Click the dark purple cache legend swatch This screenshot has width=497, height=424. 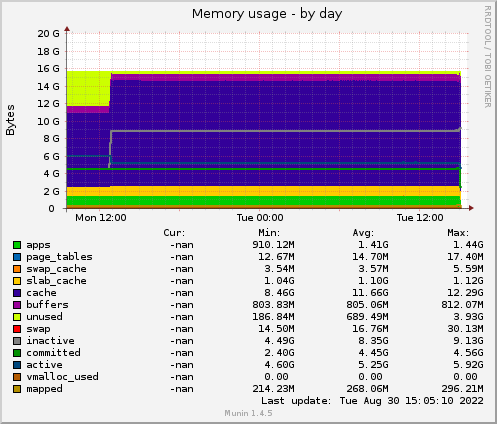pos(17,293)
